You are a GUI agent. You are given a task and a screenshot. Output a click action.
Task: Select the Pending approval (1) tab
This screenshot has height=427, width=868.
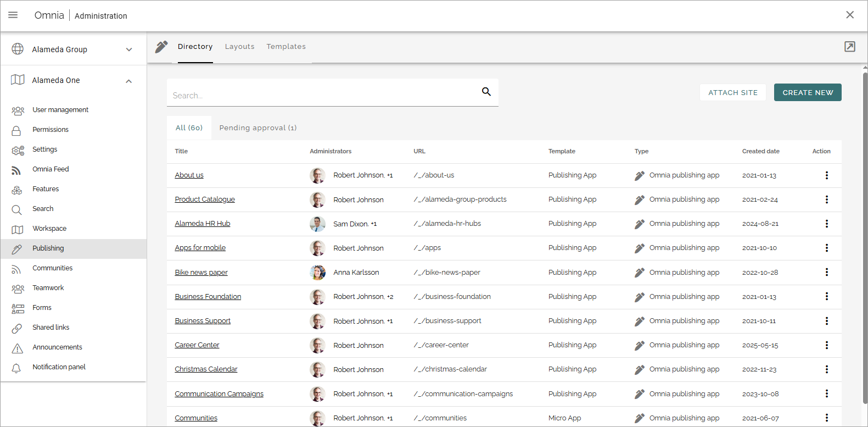(x=258, y=128)
